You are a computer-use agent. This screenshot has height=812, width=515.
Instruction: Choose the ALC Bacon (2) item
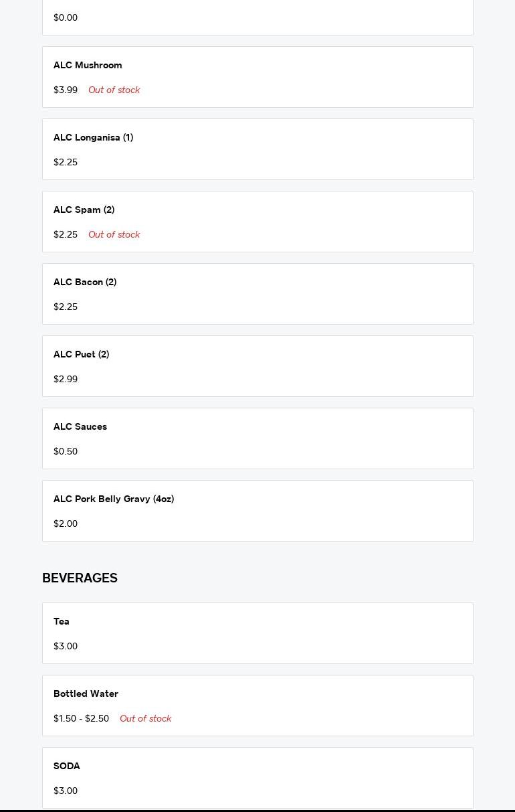tap(85, 282)
